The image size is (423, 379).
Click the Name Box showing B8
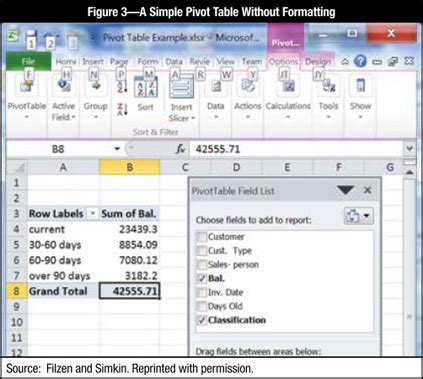pyautogui.click(x=58, y=149)
